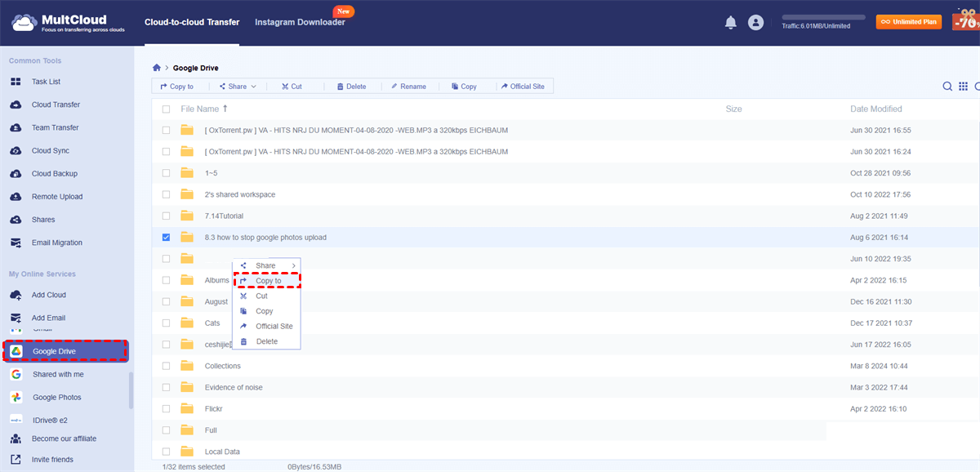
Task: Choose Official Site in context menu
Action: click(267, 326)
